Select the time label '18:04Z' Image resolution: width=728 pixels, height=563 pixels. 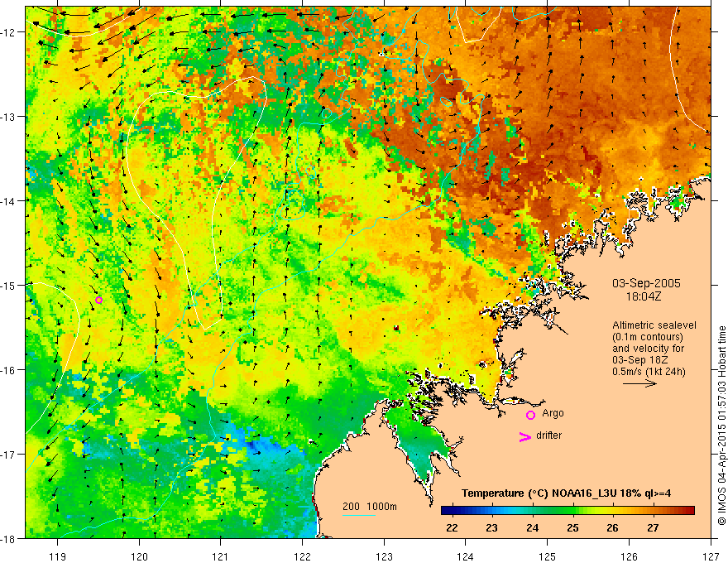(643, 296)
